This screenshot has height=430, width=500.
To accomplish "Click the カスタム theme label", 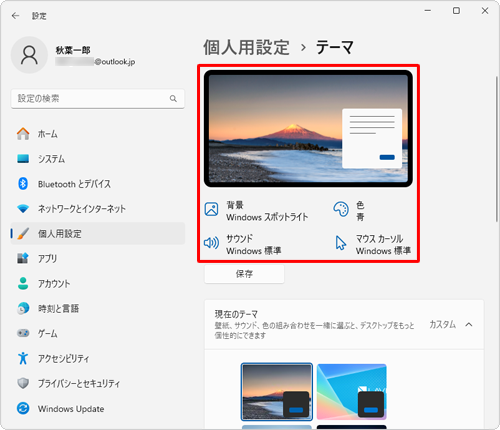I will click(x=442, y=324).
